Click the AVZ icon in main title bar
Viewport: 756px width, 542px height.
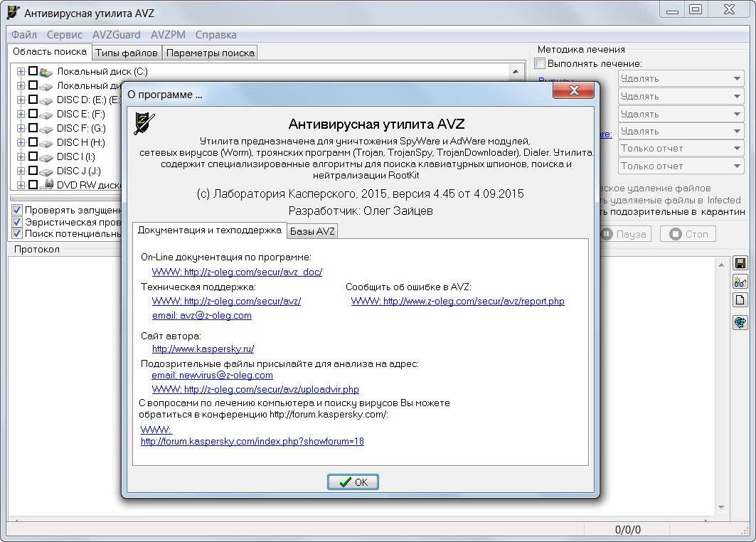(x=14, y=11)
